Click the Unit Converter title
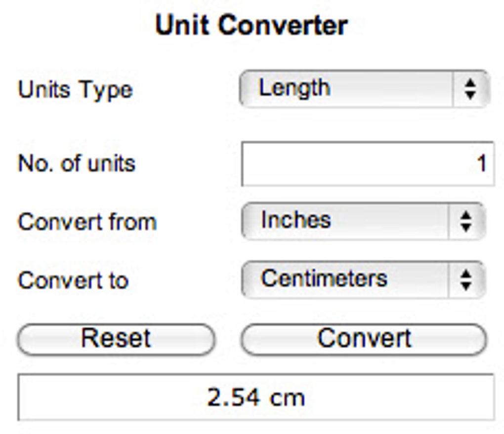The width and height of the screenshot is (504, 434). [252, 23]
